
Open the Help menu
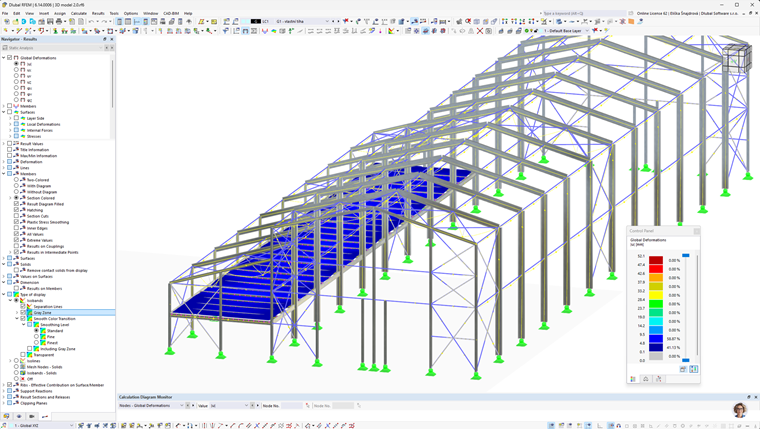coord(188,14)
